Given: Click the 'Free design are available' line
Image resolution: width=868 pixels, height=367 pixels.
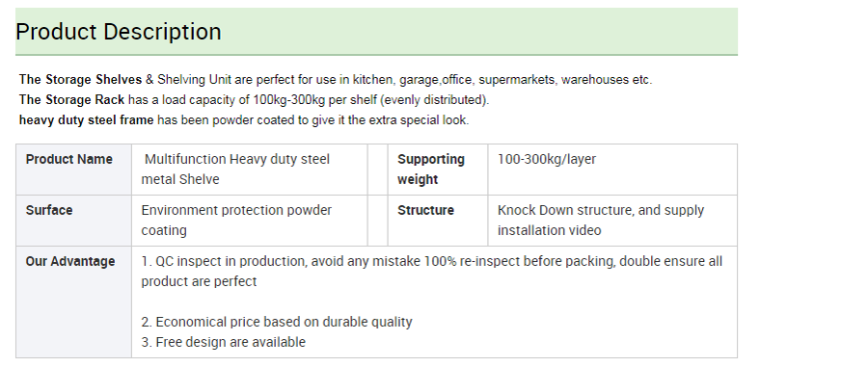Looking at the screenshot, I should pyautogui.click(x=223, y=342).
